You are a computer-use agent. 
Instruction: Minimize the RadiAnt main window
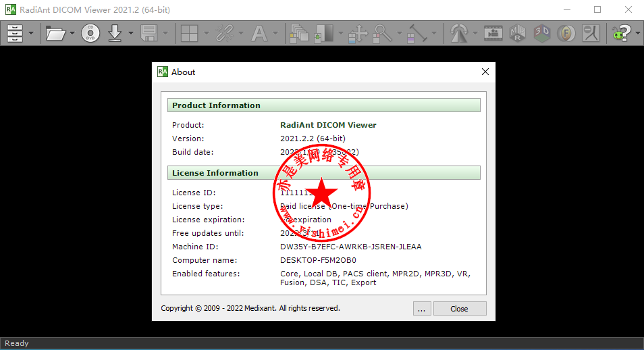567,9
